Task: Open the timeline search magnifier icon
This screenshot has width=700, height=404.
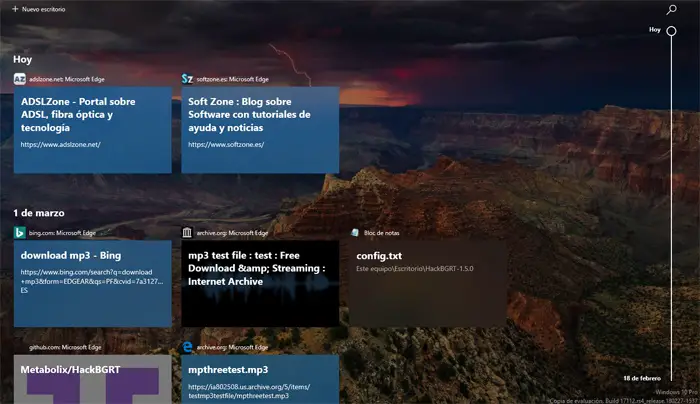Action: pos(671,9)
